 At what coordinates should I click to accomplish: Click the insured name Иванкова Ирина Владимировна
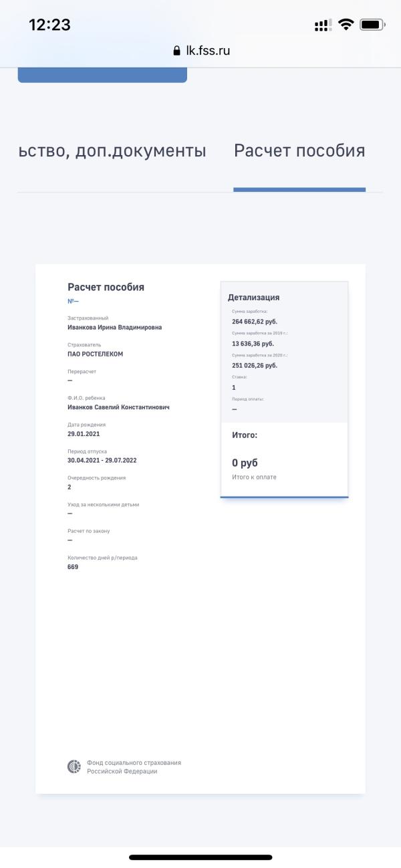[x=114, y=328]
